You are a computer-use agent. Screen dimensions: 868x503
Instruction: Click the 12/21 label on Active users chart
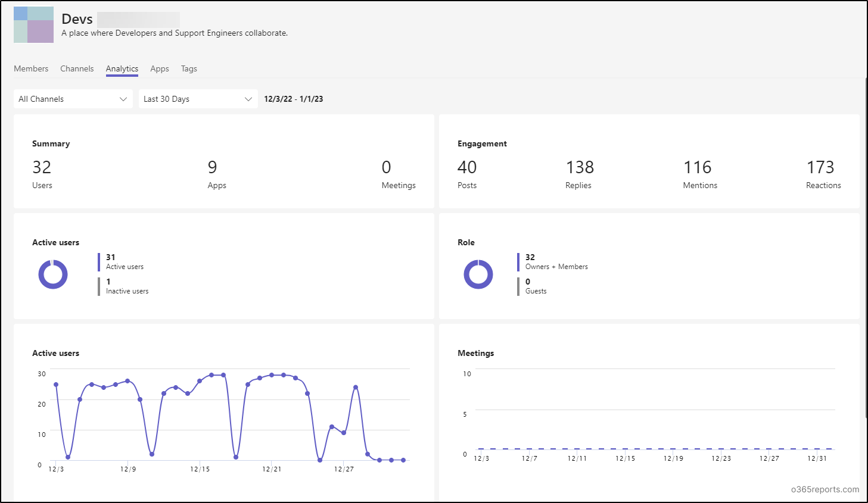pyautogui.click(x=272, y=469)
